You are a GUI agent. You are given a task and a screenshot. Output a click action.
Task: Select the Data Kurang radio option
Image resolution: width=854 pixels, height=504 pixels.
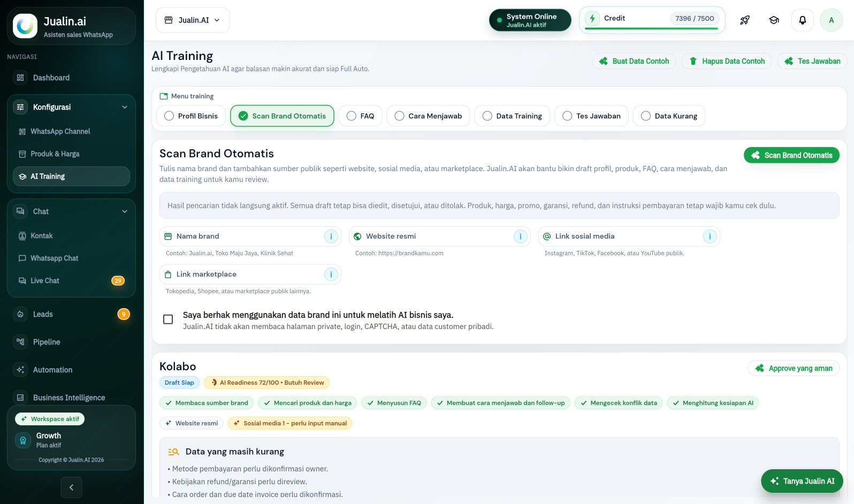tap(669, 116)
